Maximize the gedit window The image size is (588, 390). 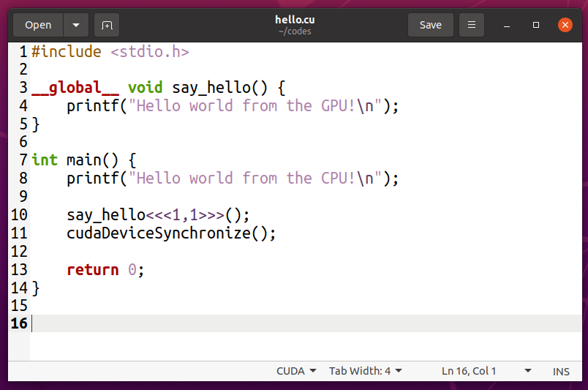(536, 25)
